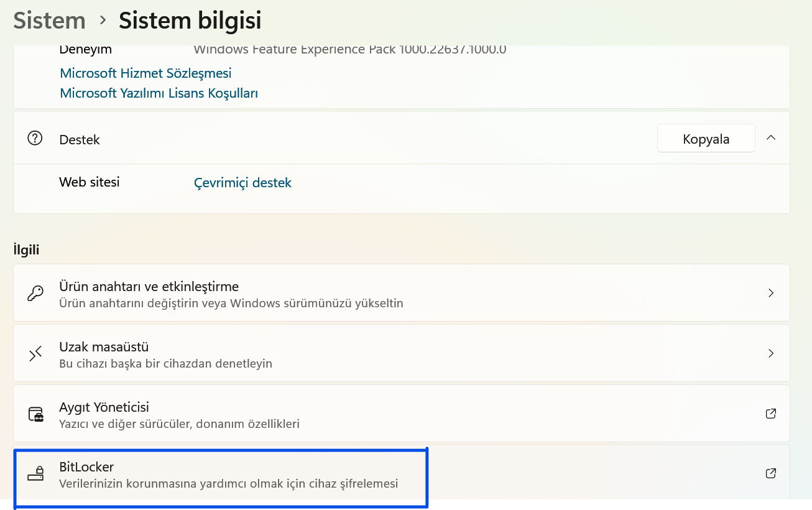This screenshot has height=510, width=812.
Task: Open BitLocker external link icon
Action: click(x=771, y=473)
